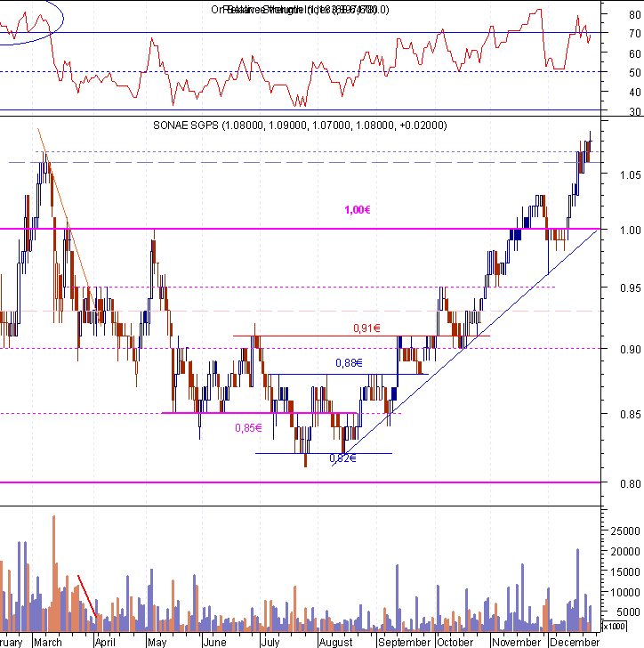The width and height of the screenshot is (644, 648).
Task: Click the magenta 1,00€ level label
Action: pos(358,210)
